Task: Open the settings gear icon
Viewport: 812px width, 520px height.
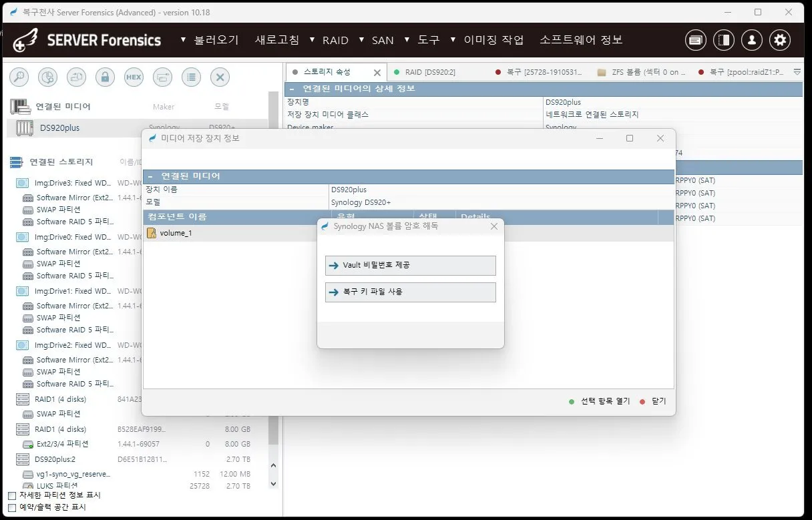Action: (x=780, y=40)
